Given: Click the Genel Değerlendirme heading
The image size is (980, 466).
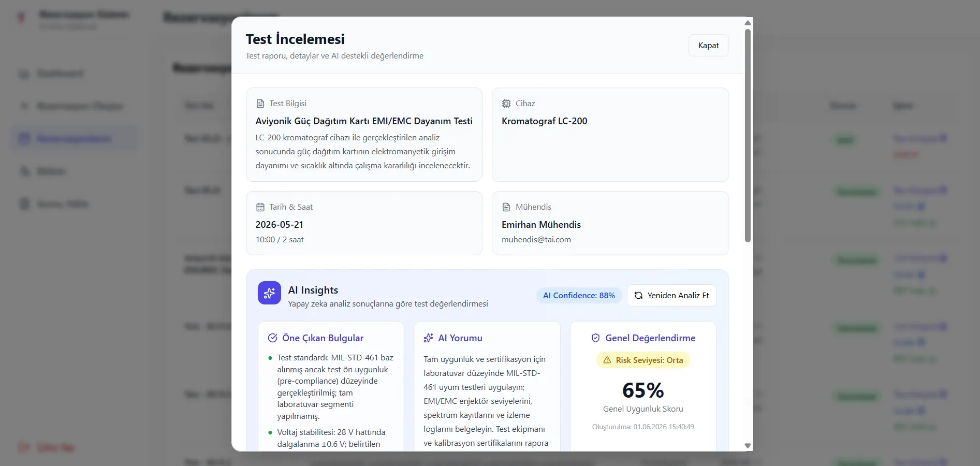Looking at the screenshot, I should point(650,338).
